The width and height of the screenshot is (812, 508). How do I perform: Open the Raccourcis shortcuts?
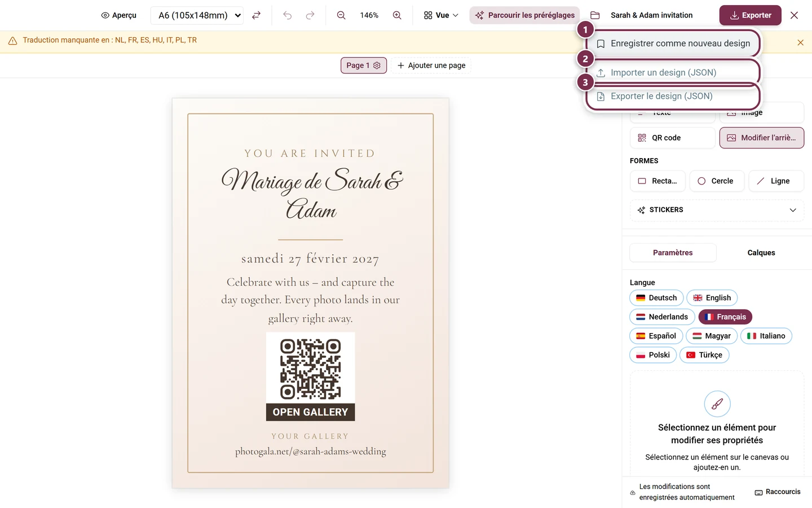coord(778,492)
